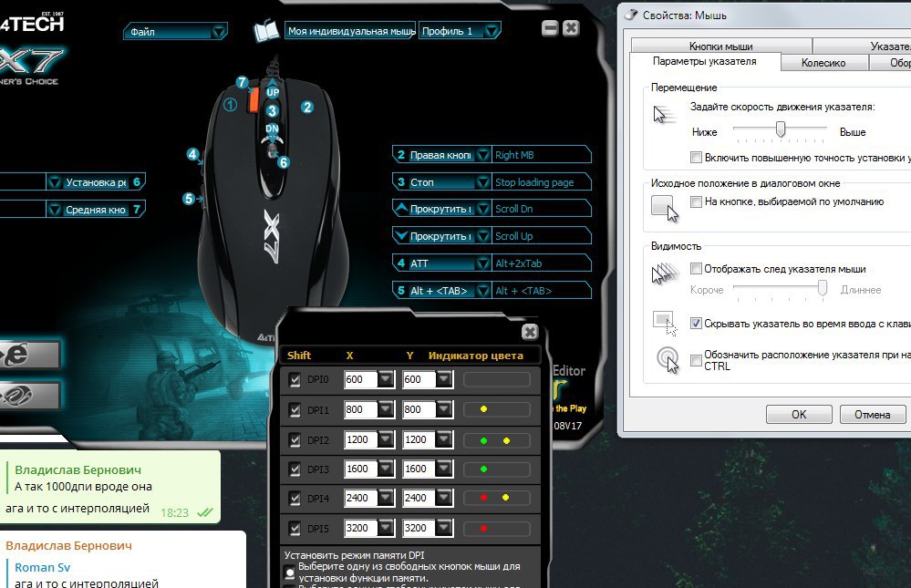Image resolution: width=911 pixels, height=588 pixels.
Task: Toggle the DPI3 shift checkbox
Action: pyautogui.click(x=295, y=469)
